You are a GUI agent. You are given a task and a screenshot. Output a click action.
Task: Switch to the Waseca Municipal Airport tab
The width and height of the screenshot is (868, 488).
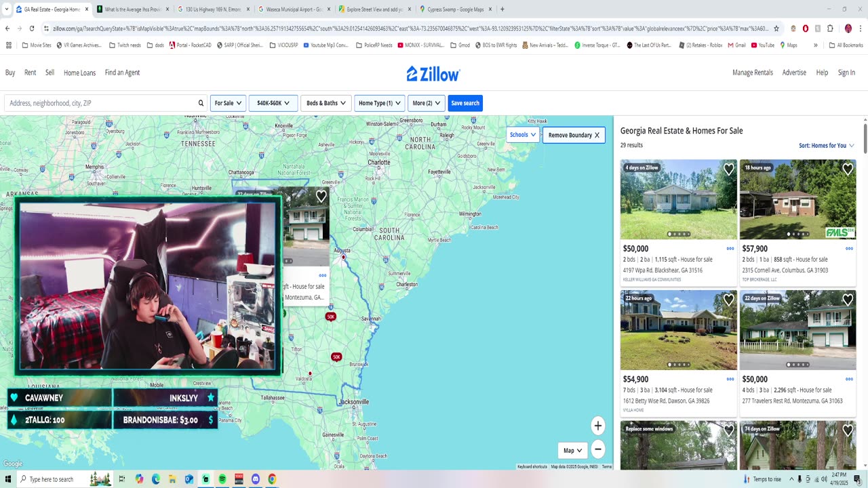pyautogui.click(x=294, y=9)
